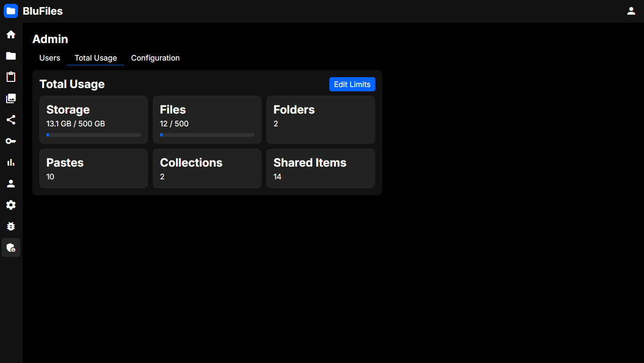This screenshot has height=363, width=644.
Task: Click the Storage usage progress bar
Action: pos(94,135)
